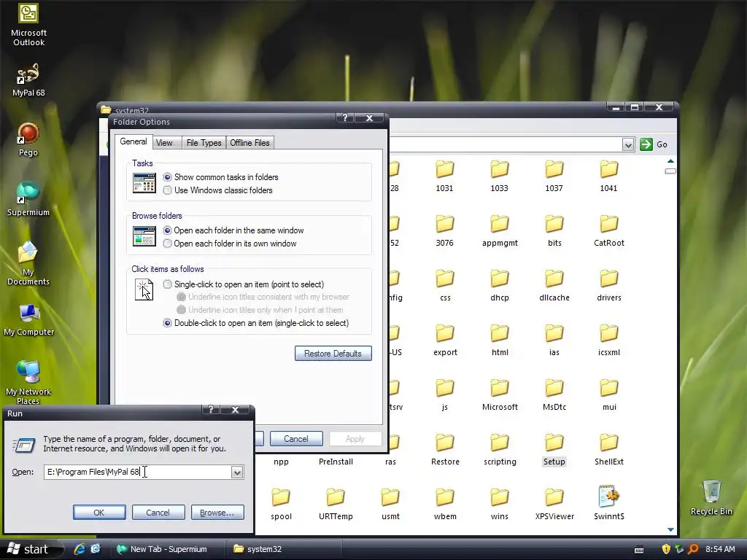Image resolution: width=747 pixels, height=560 pixels.
Task: Select the My Computer desktop icon
Action: (28, 320)
